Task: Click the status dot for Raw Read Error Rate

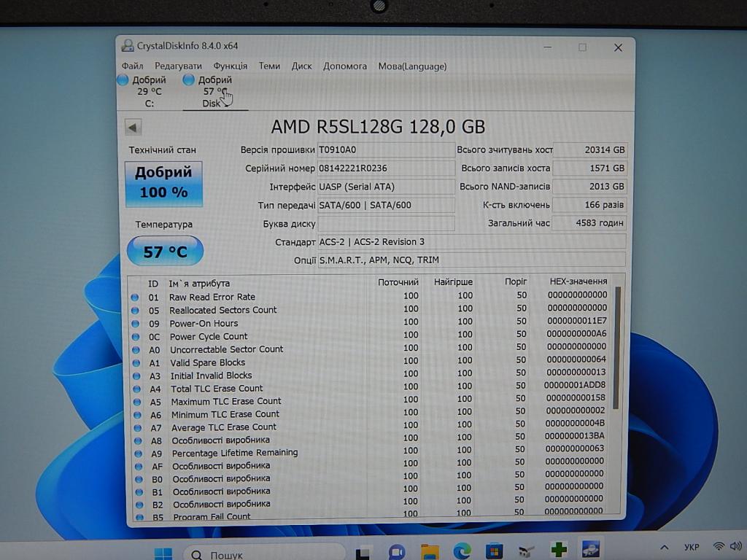Action: click(135, 297)
